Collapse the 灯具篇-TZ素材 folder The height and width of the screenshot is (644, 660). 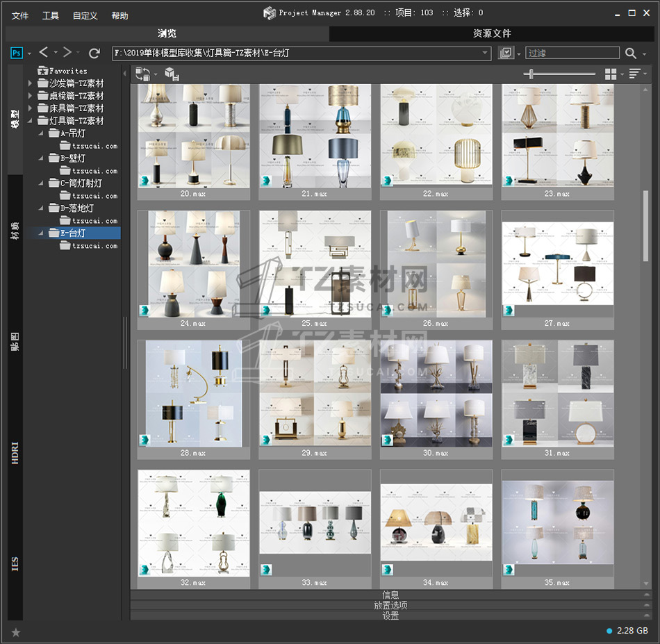coord(31,121)
